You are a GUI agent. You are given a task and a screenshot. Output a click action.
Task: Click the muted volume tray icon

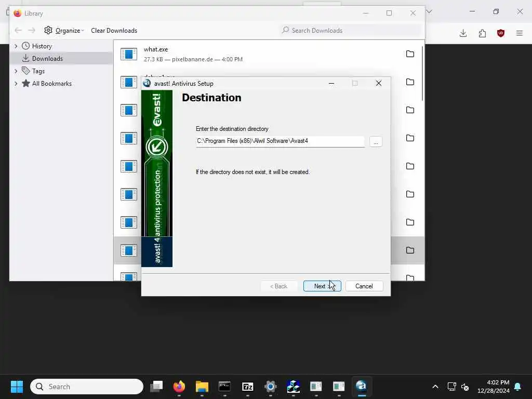pyautogui.click(x=465, y=387)
